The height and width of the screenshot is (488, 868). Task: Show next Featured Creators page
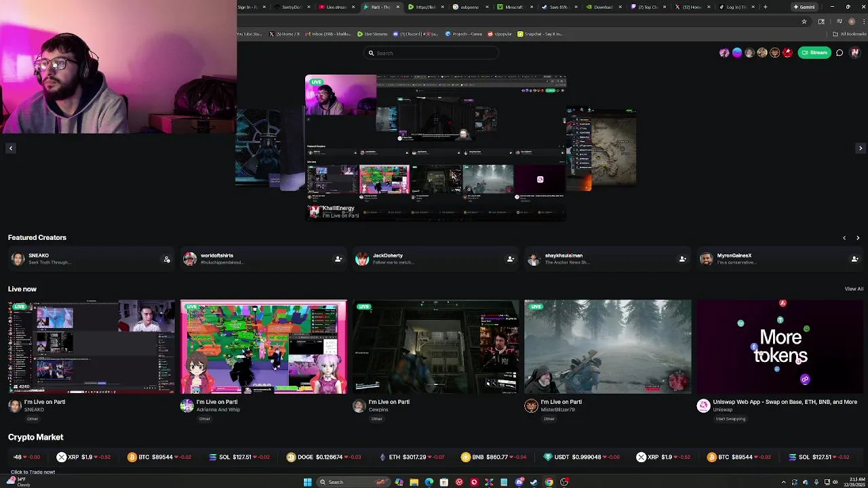(858, 238)
